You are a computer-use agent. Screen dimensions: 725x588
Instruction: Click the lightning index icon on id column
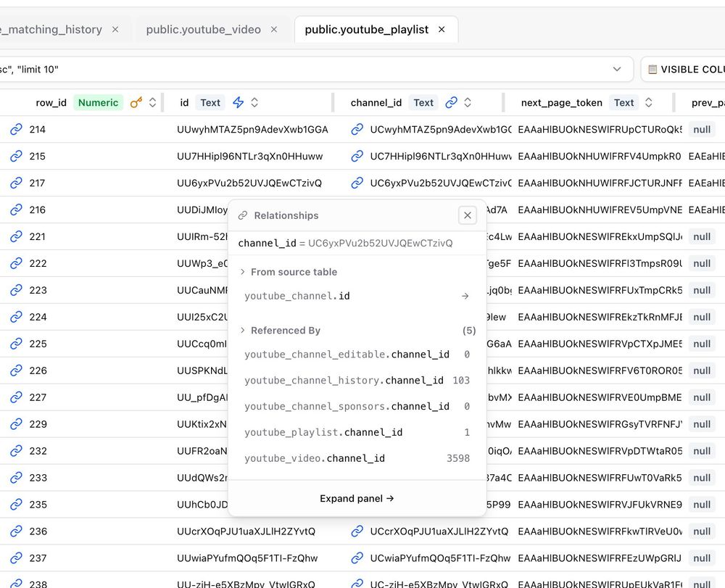tap(238, 103)
